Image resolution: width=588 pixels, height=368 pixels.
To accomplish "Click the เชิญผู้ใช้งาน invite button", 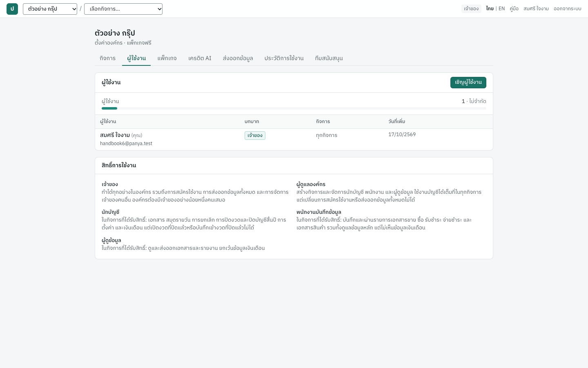I will [468, 82].
